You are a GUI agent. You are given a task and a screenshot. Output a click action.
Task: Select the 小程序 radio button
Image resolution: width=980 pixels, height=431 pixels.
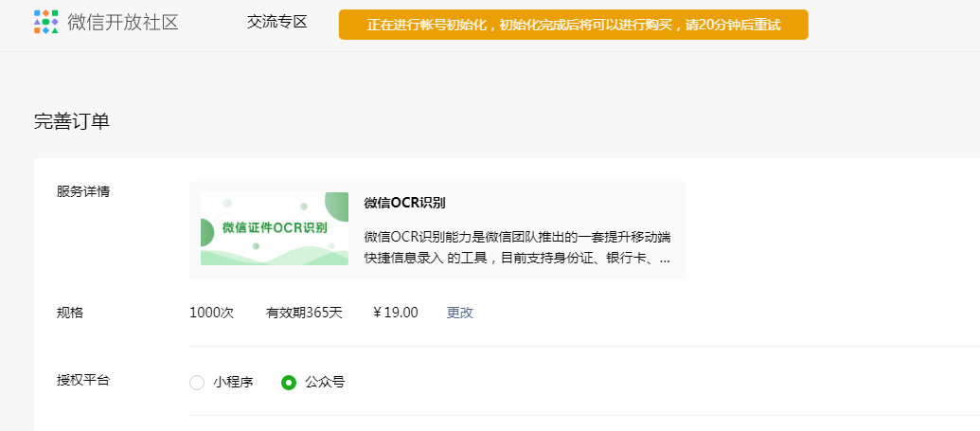197,382
